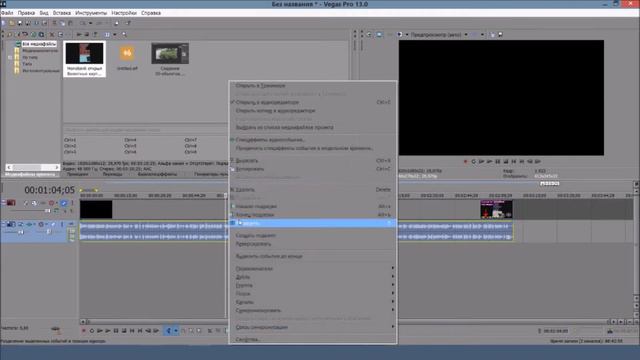
Task: Stop timeline playback in bottom transport bar
Action: tap(124, 331)
